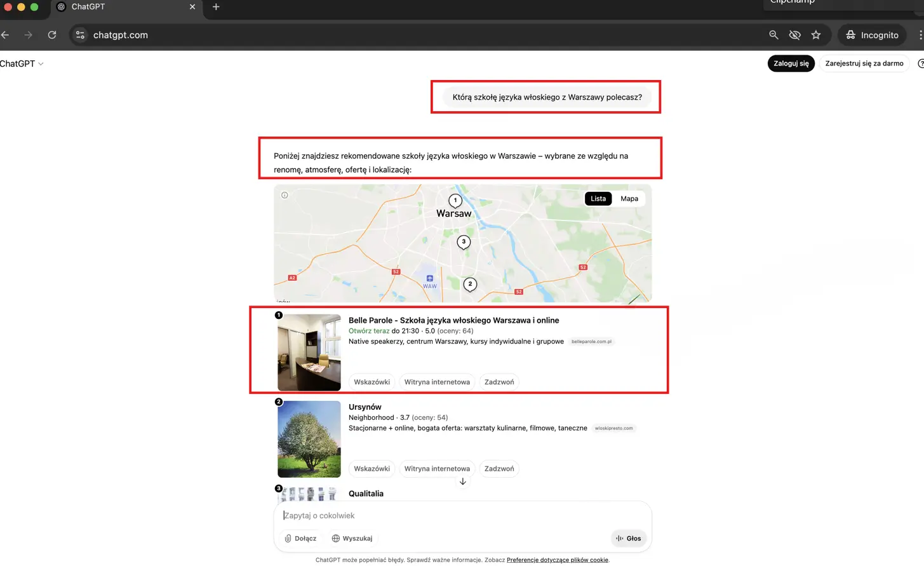Screen dimensions: 924x566
Task: Open Belle Parole office thumbnail
Action: tap(309, 353)
